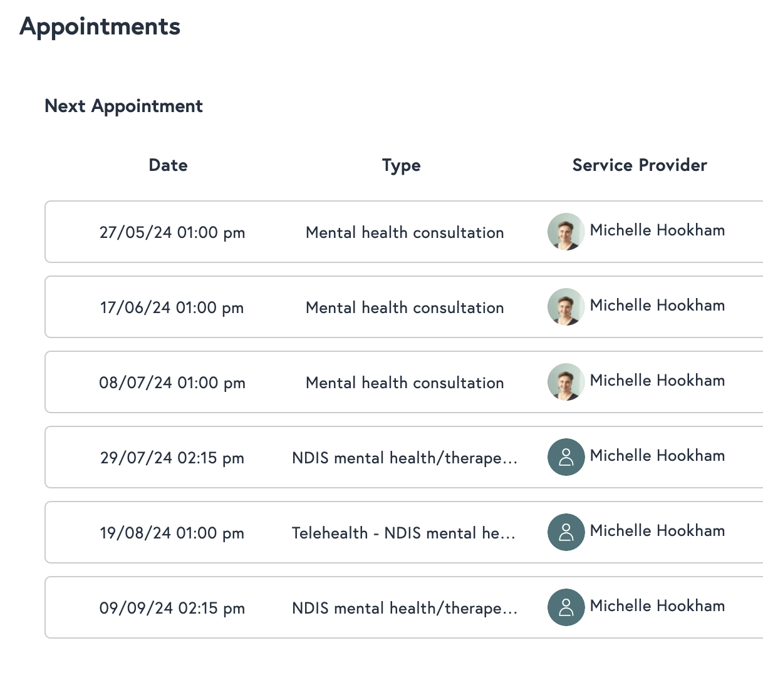Click Michelle Hookham photo in 17/06/24 row
The image size is (763, 700).
(x=566, y=307)
